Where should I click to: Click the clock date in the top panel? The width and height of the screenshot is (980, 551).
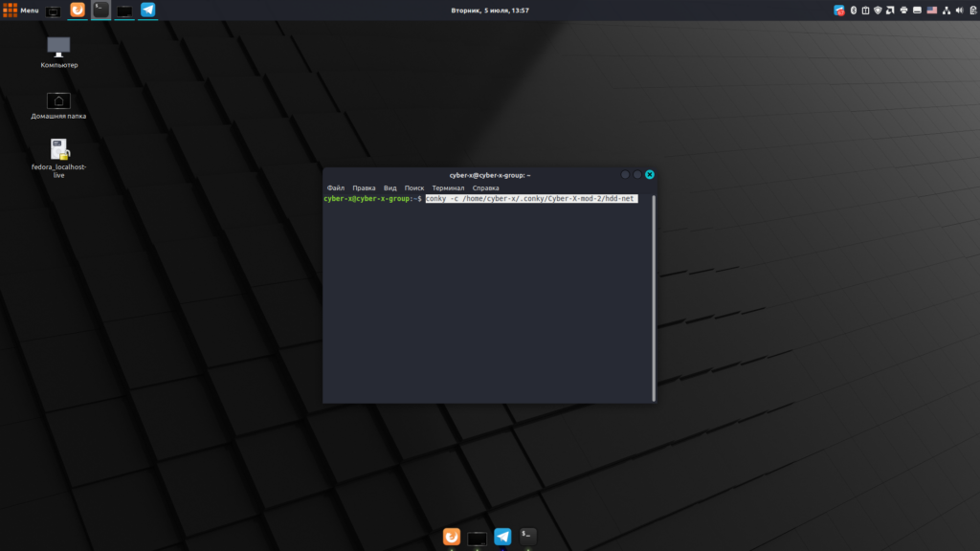[490, 11]
